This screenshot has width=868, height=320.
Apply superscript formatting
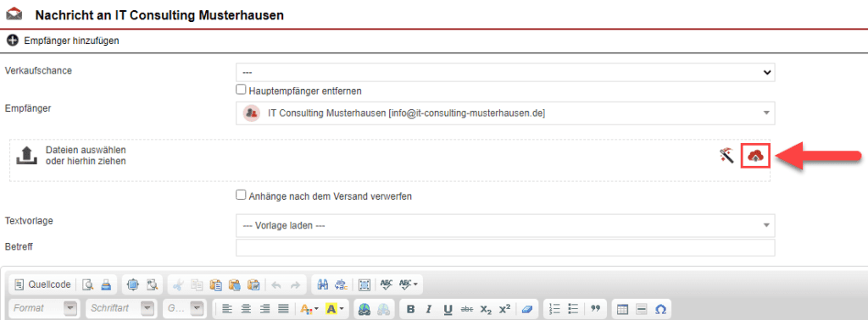tap(504, 309)
